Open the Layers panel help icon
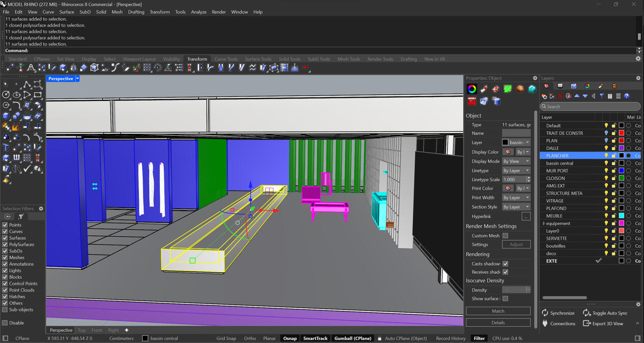Viewport: 644px width, 343px height. coord(626,96)
